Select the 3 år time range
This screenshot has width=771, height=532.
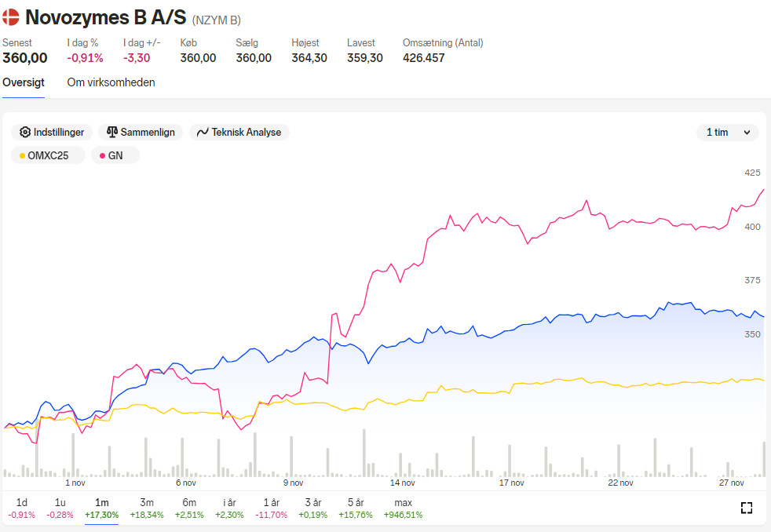313,508
